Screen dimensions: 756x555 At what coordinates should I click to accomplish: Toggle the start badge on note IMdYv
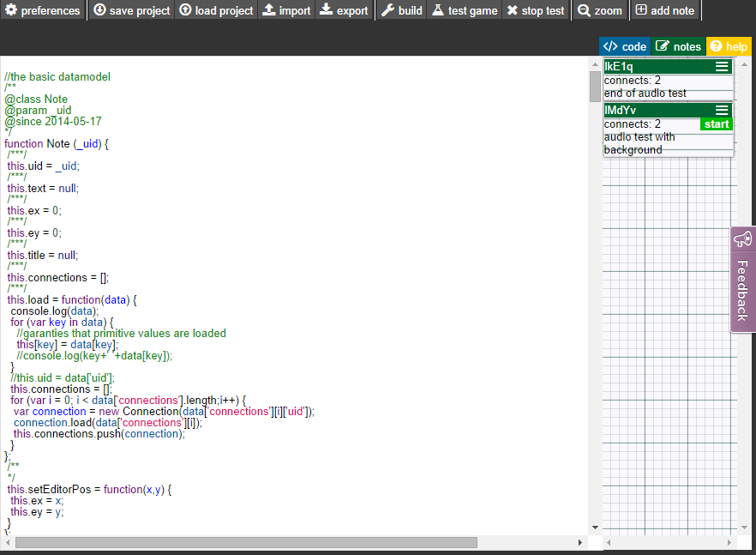coord(717,124)
